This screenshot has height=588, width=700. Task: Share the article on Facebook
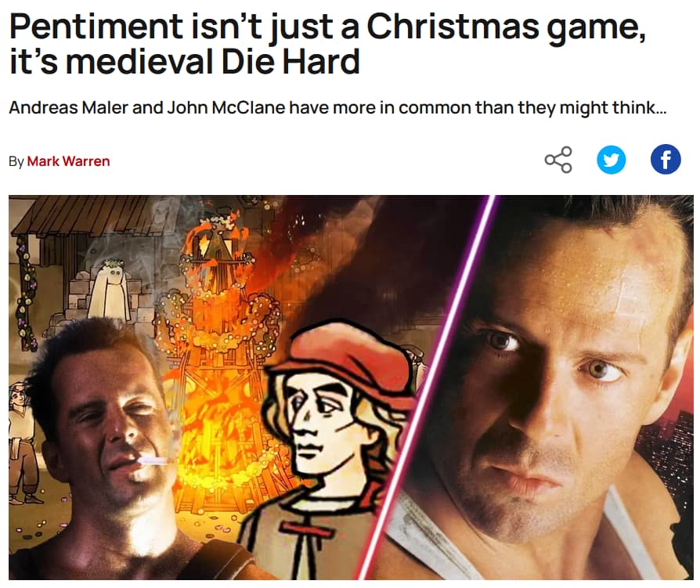point(666,160)
